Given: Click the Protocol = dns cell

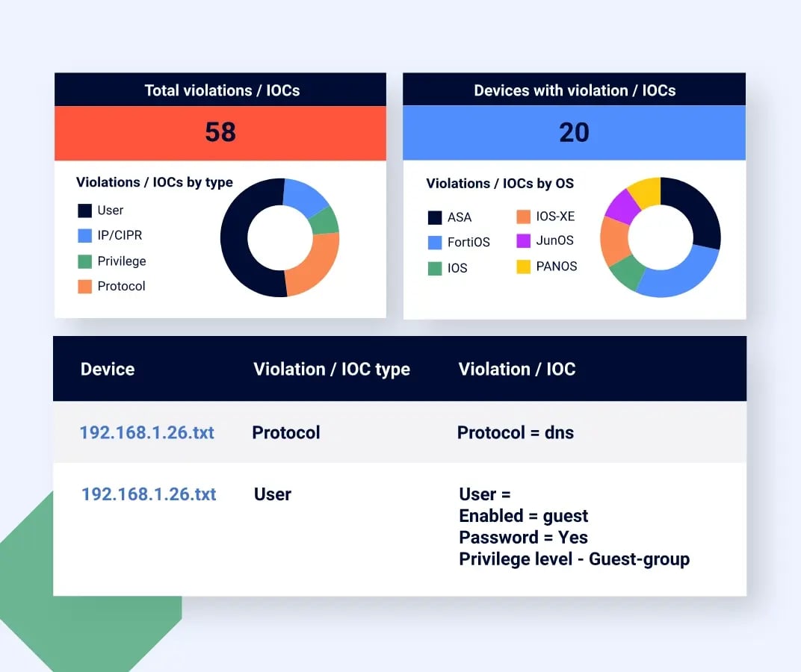Looking at the screenshot, I should pyautogui.click(x=516, y=432).
